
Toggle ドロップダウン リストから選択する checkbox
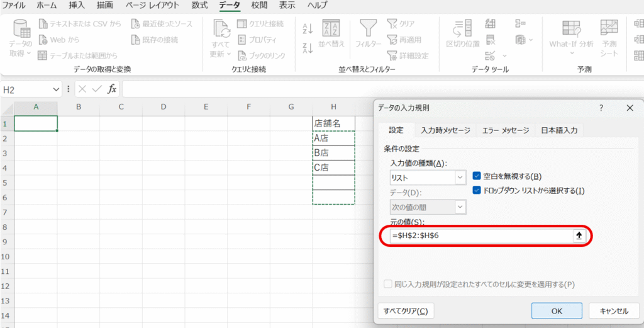(x=477, y=191)
